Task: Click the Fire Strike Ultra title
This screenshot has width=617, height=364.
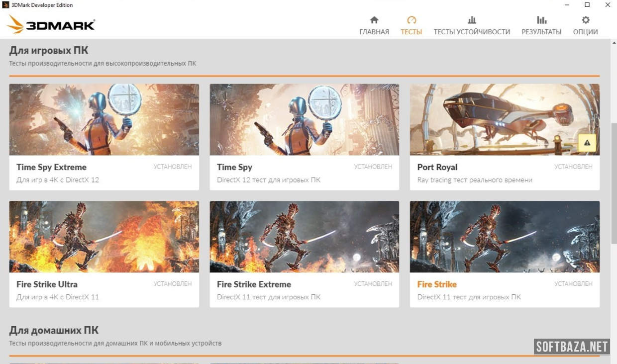Action: (x=47, y=284)
